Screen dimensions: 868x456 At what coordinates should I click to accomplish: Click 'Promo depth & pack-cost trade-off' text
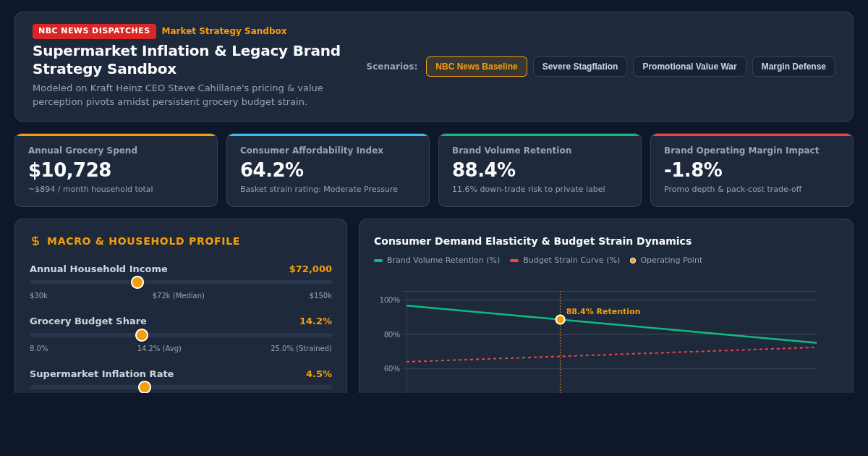(733, 190)
